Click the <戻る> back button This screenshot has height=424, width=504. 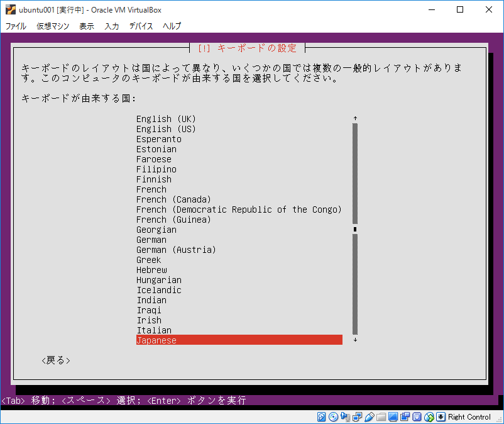(56, 360)
